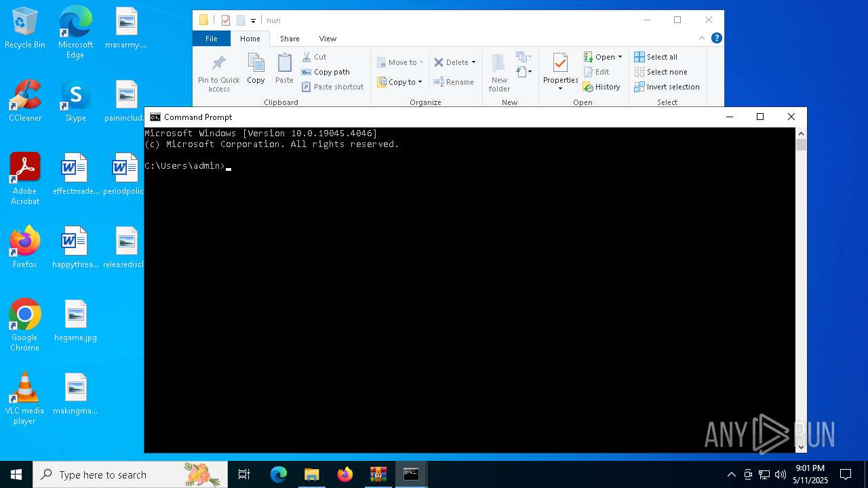Click the taskbar clock showing 9:01 PM
Viewport: 868px width, 488px height.
[810, 474]
